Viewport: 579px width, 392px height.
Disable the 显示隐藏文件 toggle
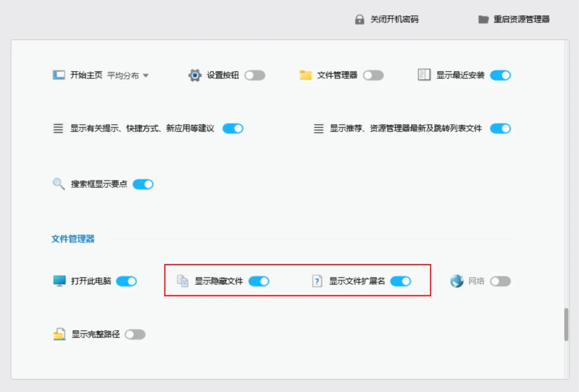point(259,281)
